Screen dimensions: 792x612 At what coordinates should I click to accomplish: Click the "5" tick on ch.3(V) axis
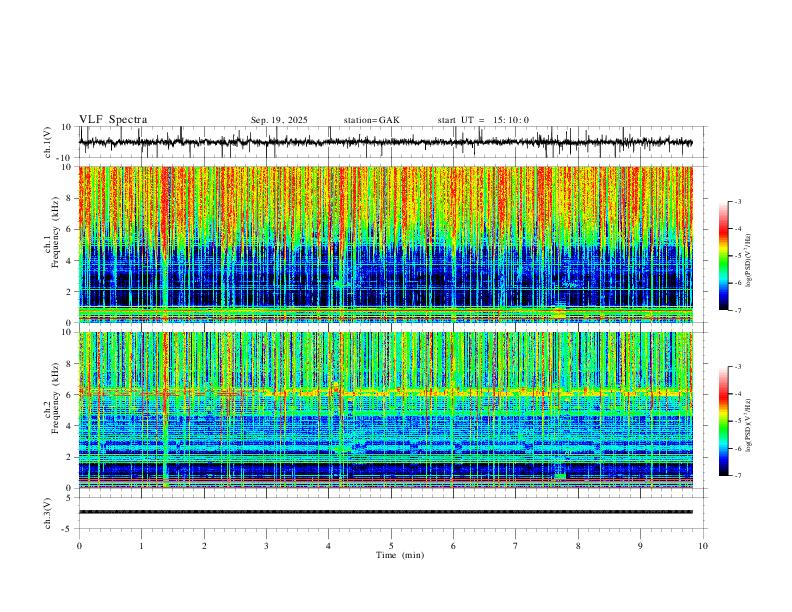coord(69,498)
